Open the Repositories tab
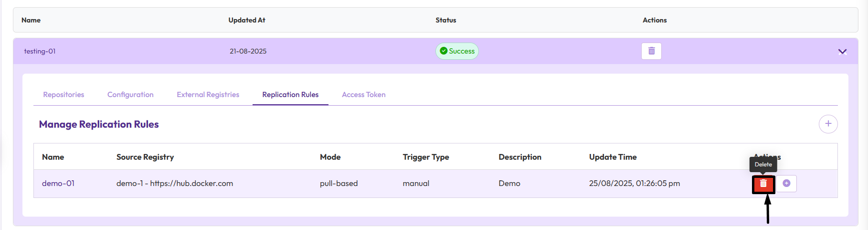 click(64, 95)
